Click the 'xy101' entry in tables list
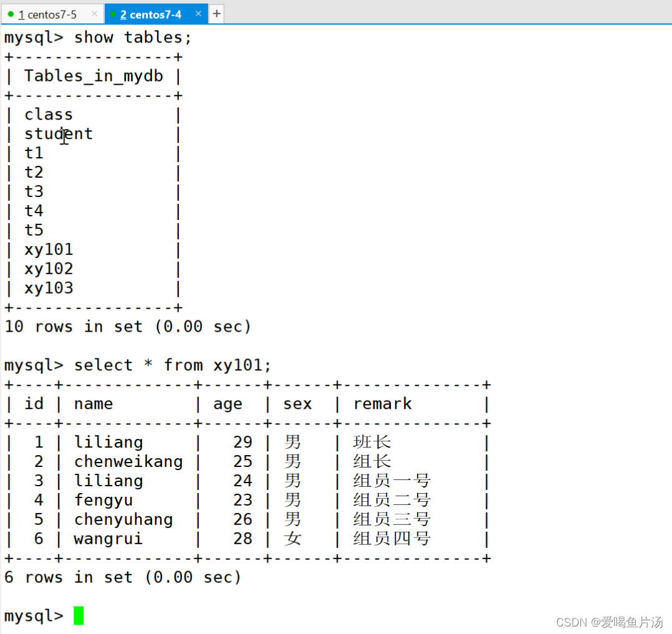Screen dimensions: 672x634 coord(49,250)
